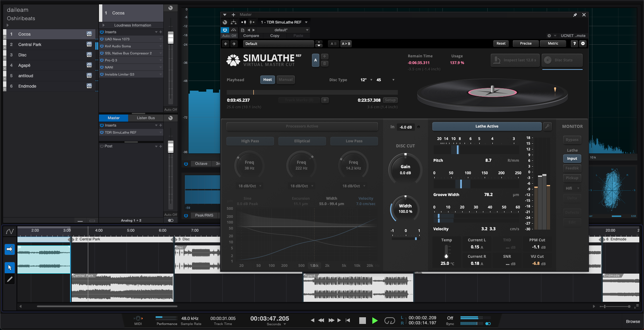644x330 pixels.
Task: Open the Inspect last 12.8 s tool
Action: (x=515, y=60)
